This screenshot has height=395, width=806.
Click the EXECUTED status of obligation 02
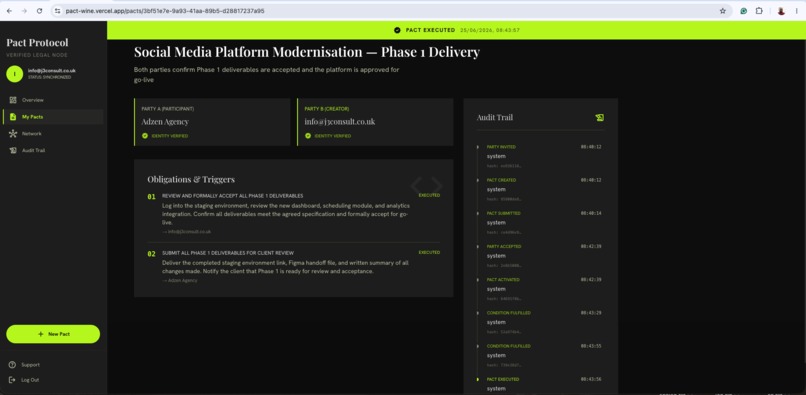coord(429,253)
